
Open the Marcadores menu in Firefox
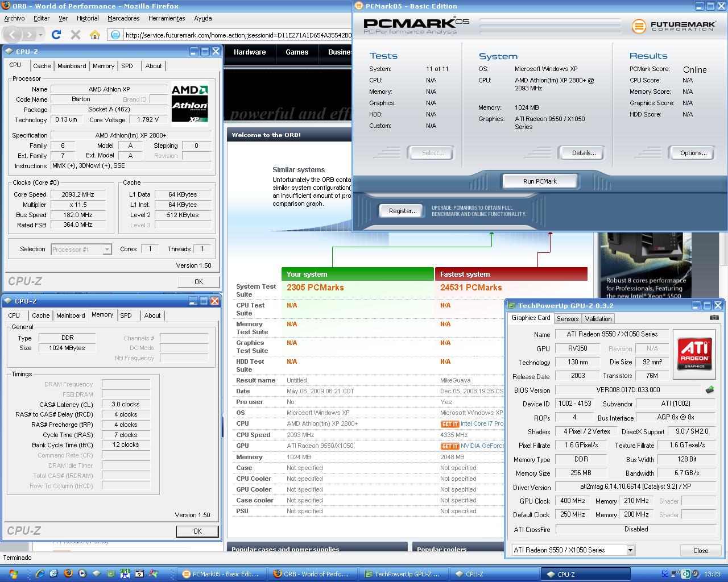point(123,18)
